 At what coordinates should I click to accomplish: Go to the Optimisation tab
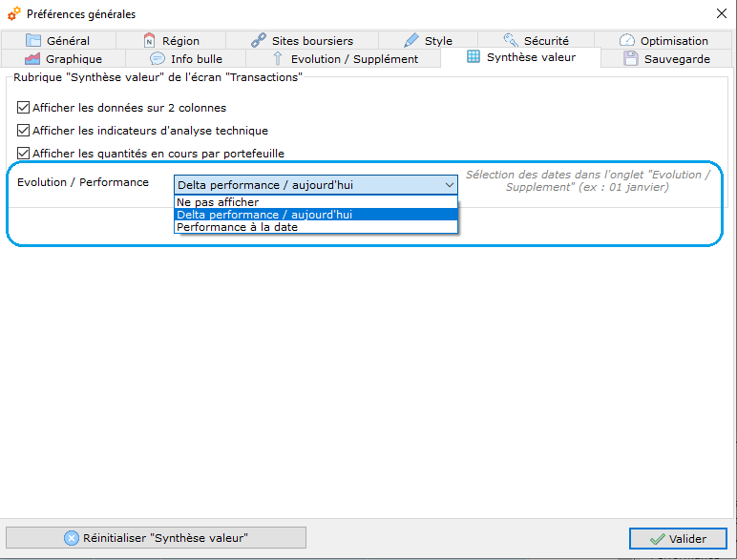click(x=663, y=40)
